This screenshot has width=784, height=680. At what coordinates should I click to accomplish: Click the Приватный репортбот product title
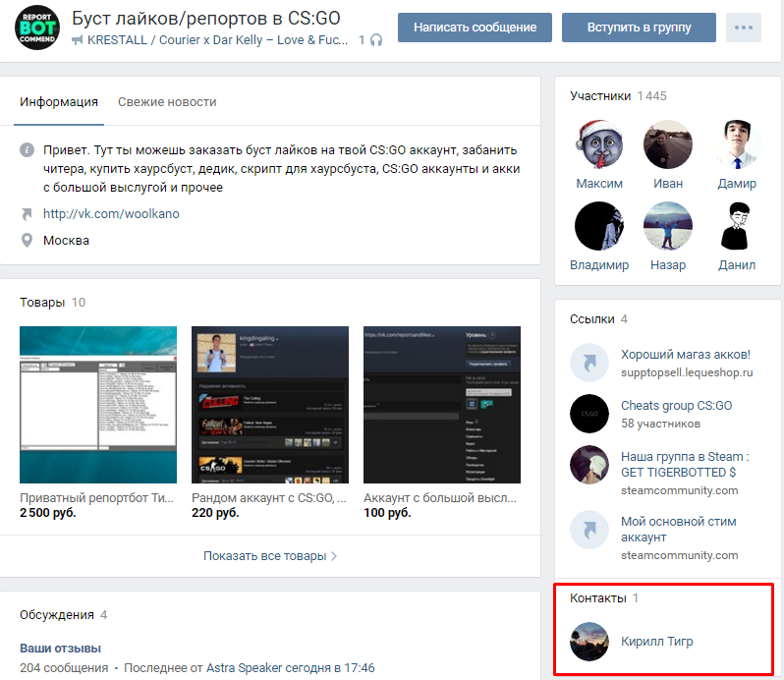tap(96, 498)
